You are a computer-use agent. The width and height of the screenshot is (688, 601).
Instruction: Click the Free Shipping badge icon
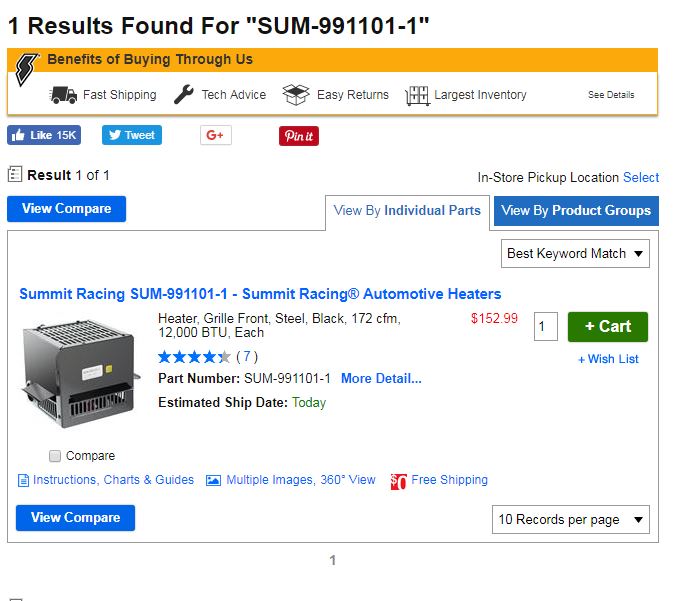[x=399, y=481]
